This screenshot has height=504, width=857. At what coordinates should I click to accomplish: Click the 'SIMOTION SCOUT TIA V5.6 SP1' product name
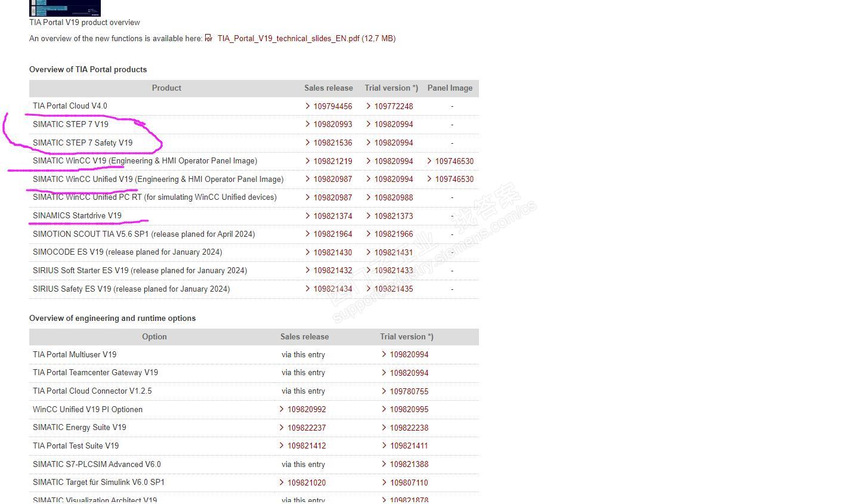(91, 234)
